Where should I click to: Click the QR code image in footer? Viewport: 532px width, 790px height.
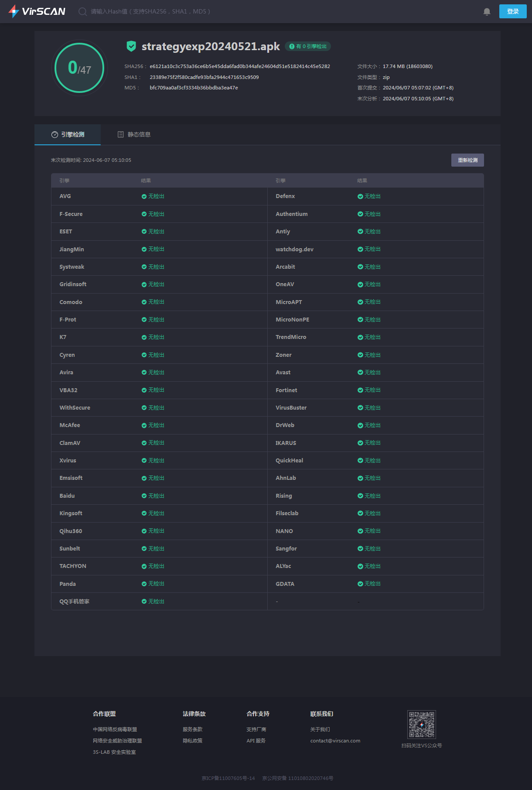(x=422, y=724)
